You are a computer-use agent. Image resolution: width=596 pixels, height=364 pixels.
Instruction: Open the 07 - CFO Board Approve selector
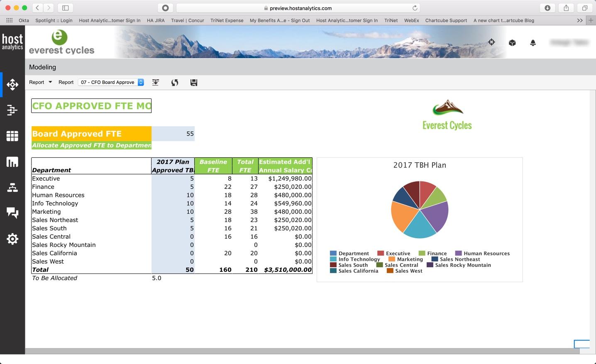click(111, 82)
